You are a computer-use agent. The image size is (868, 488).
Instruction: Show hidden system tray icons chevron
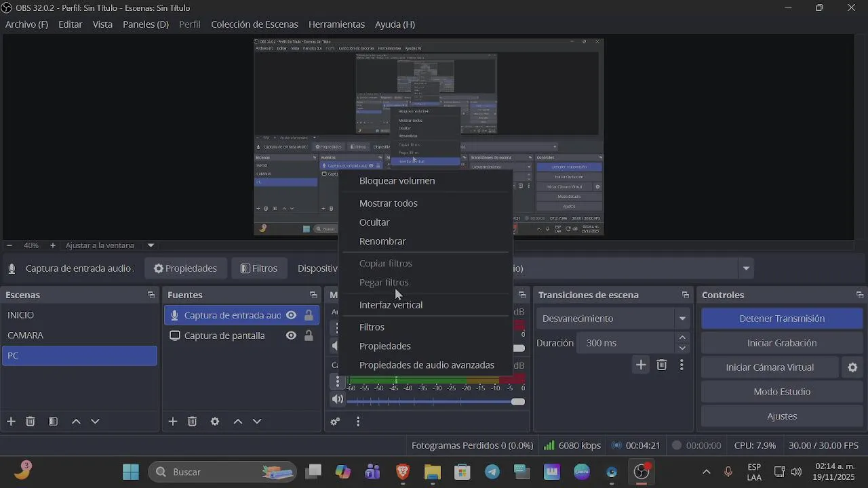706,472
